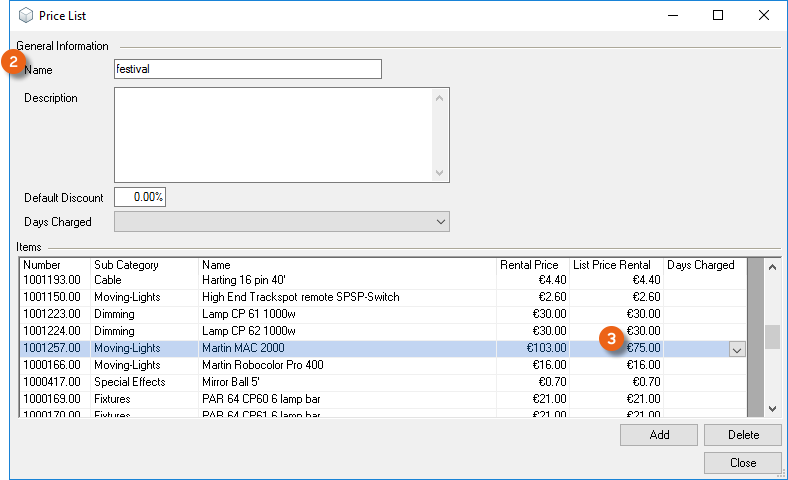Expand Days Charged cell dropdown for Martin MAC 2000
This screenshot has height=480, width=788.
[x=736, y=349]
